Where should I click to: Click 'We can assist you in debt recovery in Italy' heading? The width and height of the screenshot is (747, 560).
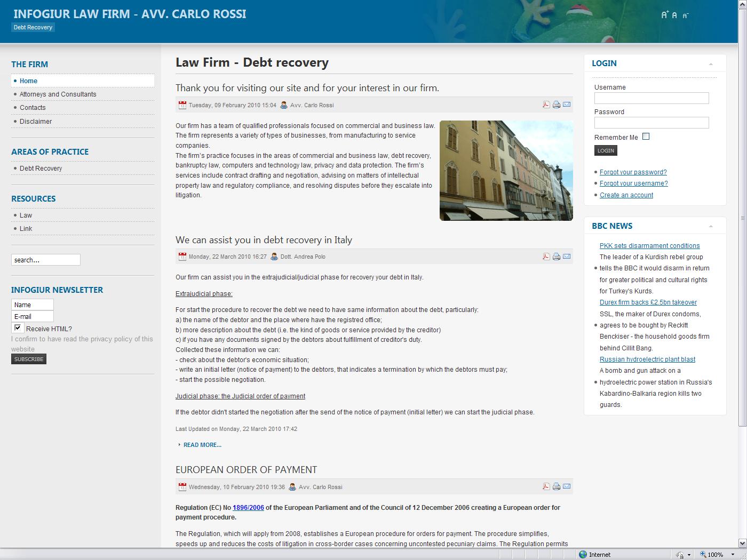click(264, 240)
